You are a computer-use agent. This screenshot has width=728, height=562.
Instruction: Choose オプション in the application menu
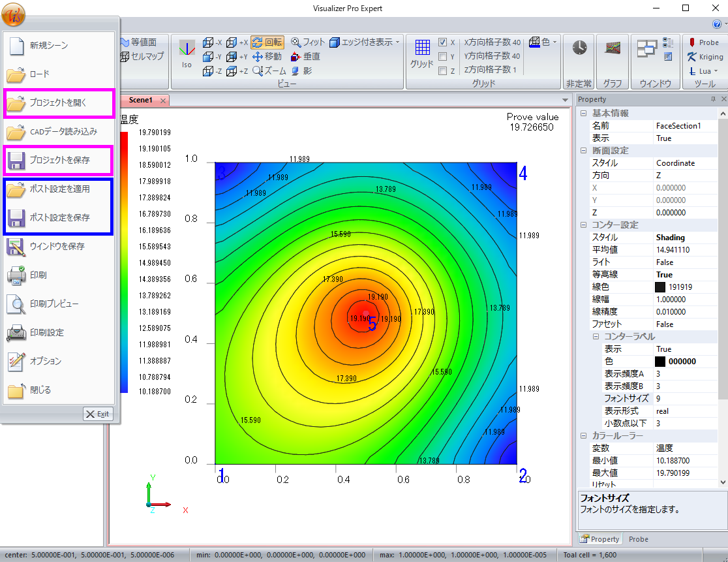point(46,361)
